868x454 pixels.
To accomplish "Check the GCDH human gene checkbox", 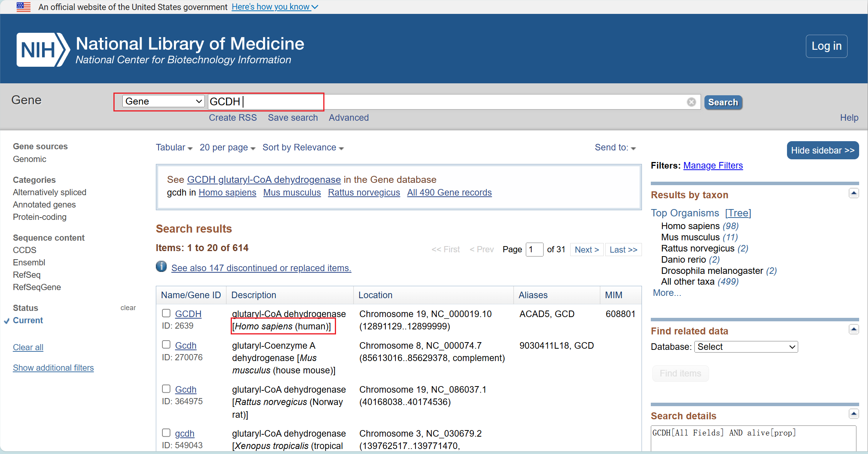I will (166, 313).
